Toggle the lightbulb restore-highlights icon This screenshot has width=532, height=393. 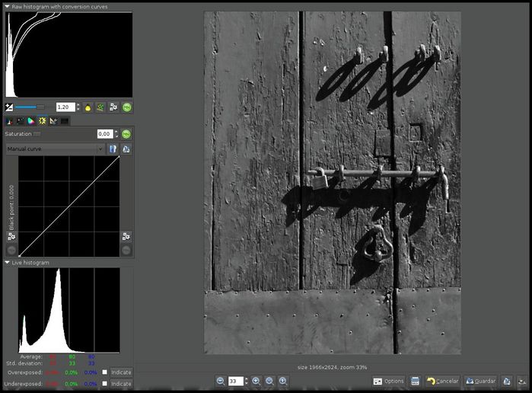click(88, 107)
